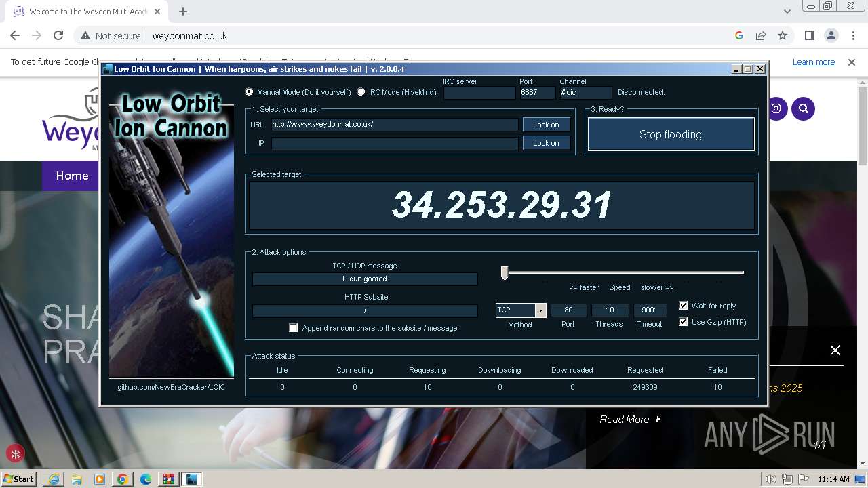Follow the Learn more link
Image resolution: width=868 pixels, height=488 pixels.
point(814,62)
